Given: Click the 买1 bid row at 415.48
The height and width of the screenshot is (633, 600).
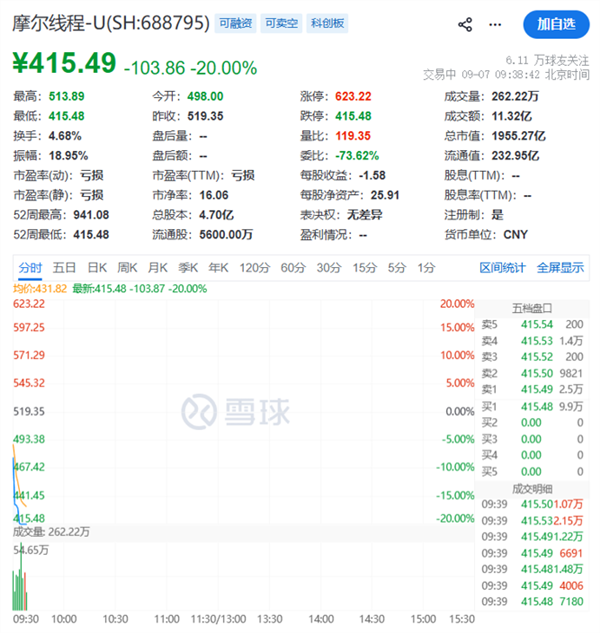Looking at the screenshot, I should point(532,406).
